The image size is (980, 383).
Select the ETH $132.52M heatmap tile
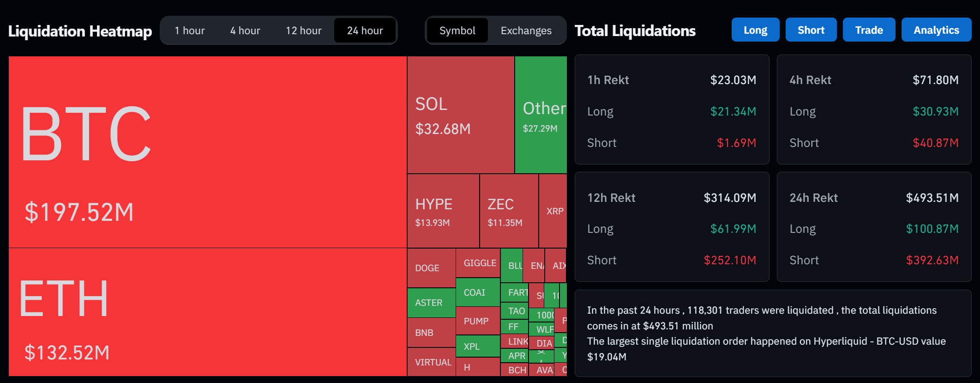[207, 312]
